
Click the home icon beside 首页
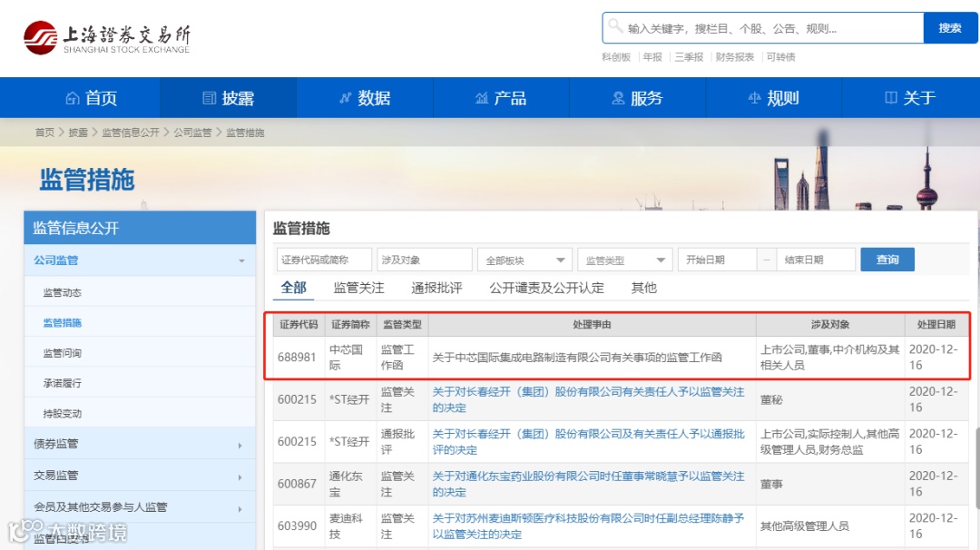[73, 98]
